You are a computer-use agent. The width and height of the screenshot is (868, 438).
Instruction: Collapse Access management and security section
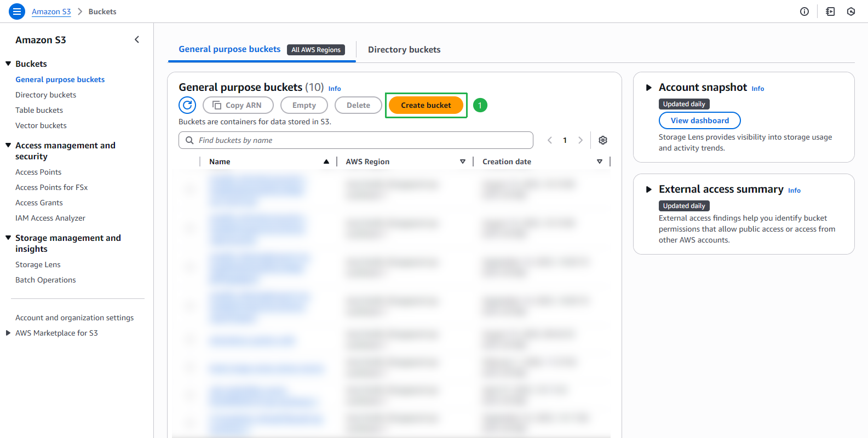coord(8,145)
